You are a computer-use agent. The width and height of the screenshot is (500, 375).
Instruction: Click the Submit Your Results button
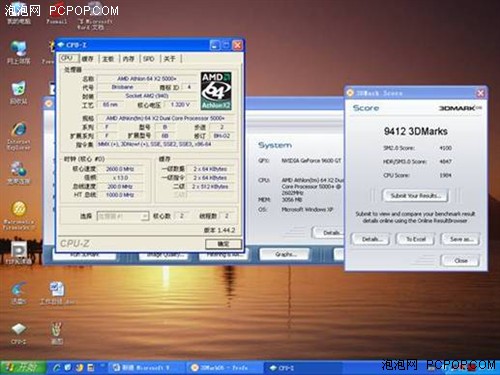coord(415,196)
